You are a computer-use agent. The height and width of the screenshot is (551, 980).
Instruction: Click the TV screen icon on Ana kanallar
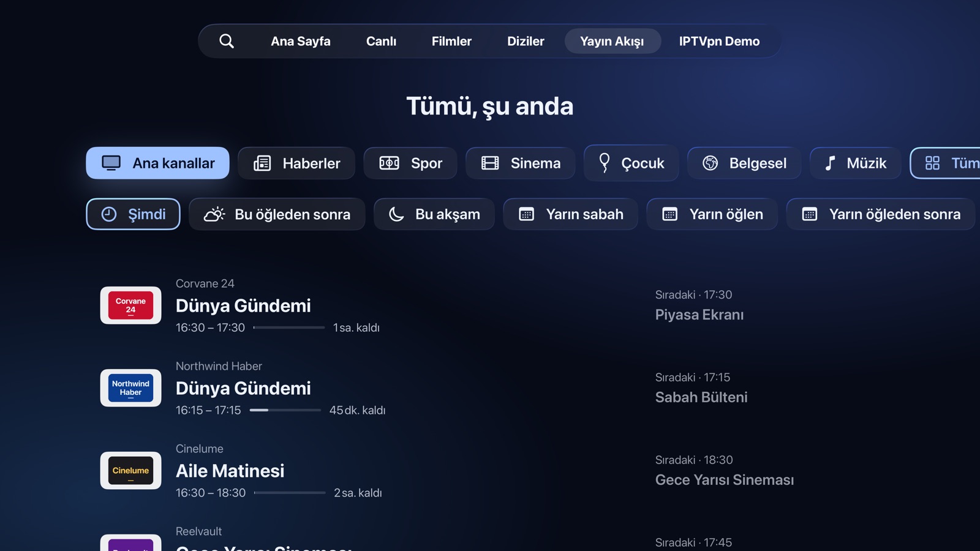click(111, 163)
